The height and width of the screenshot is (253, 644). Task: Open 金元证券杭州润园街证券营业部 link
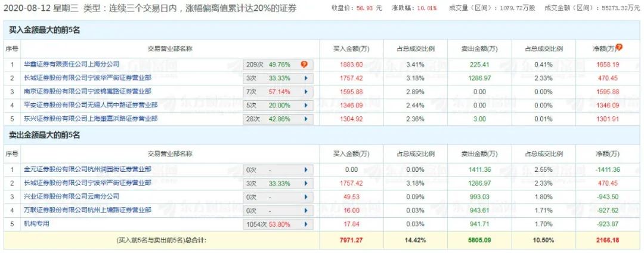click(88, 169)
